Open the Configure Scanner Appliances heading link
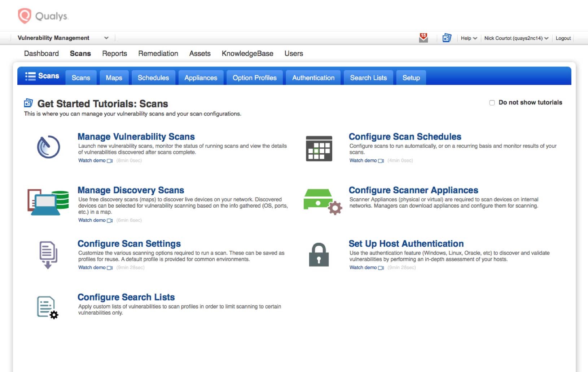 click(x=413, y=190)
